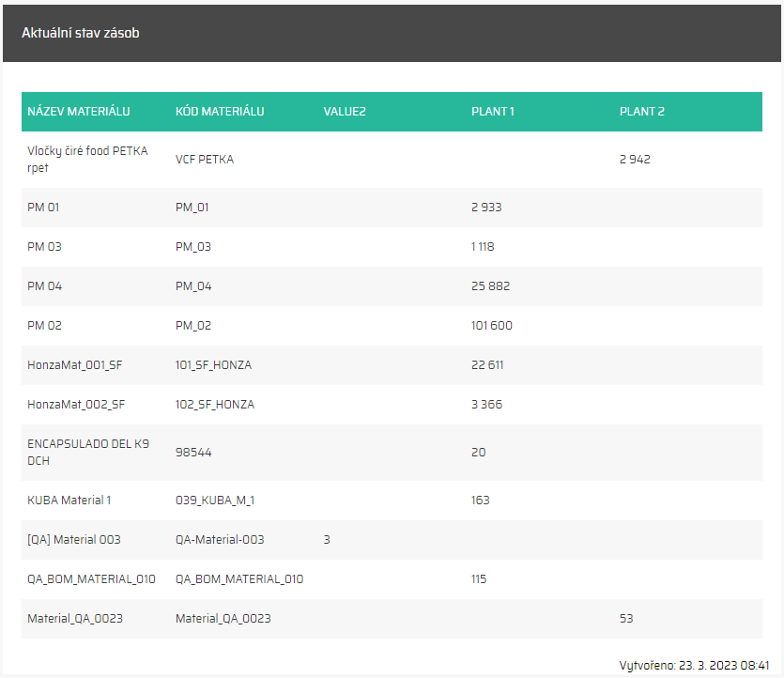The image size is (784, 678).
Task: Click the 101 600 stock value
Action: [491, 326]
